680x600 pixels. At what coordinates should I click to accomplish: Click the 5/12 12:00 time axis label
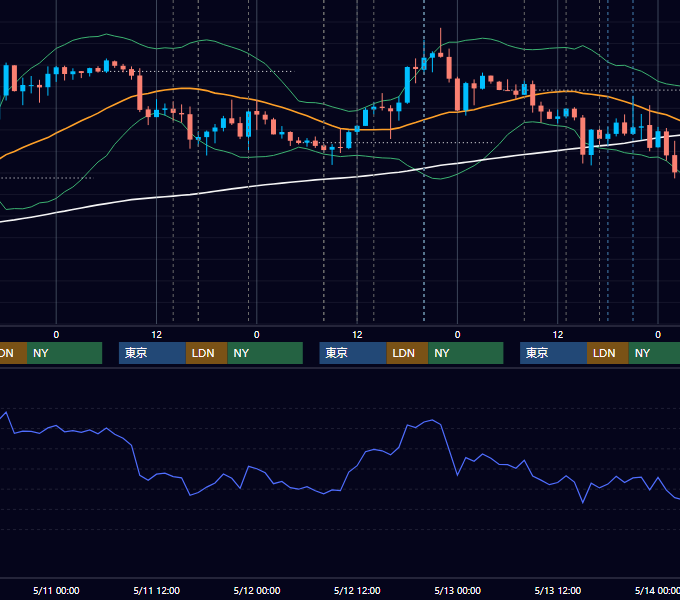tap(357, 590)
